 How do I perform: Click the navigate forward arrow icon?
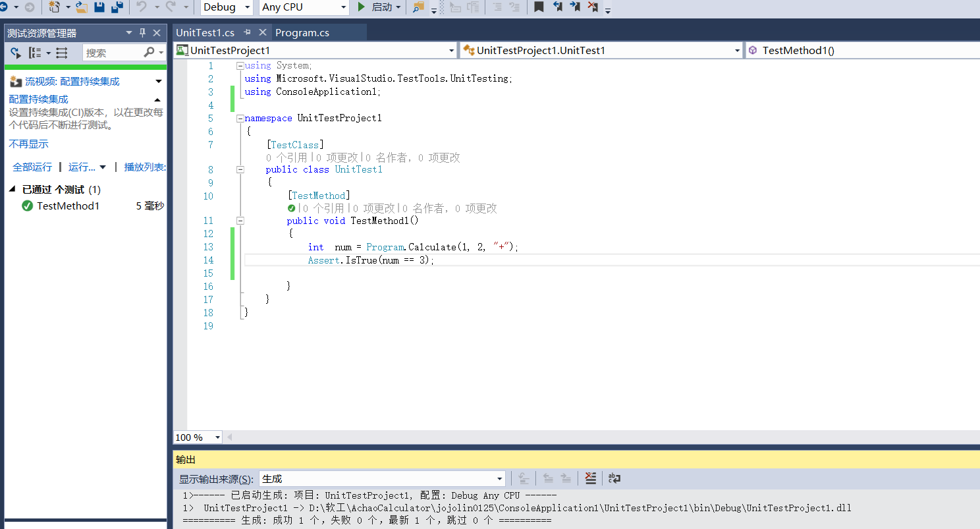pos(30,7)
